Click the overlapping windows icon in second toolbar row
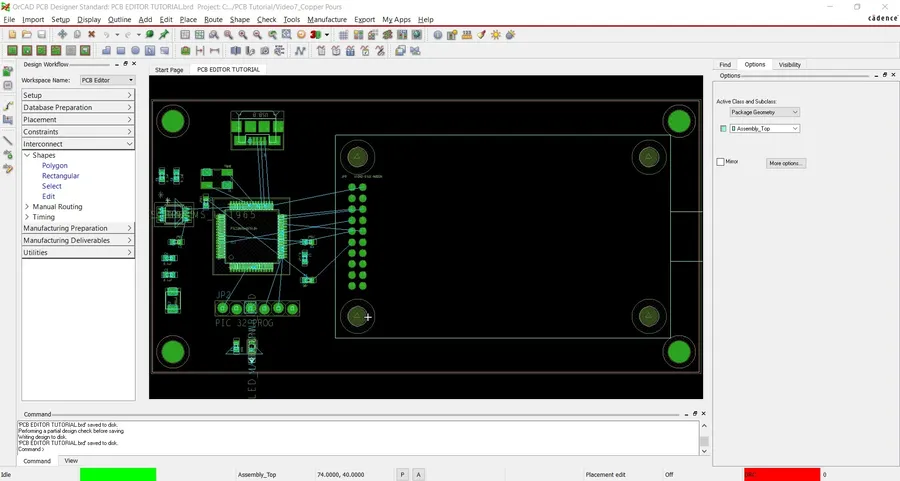This screenshot has height=481, width=900. pyautogui.click(x=400, y=51)
